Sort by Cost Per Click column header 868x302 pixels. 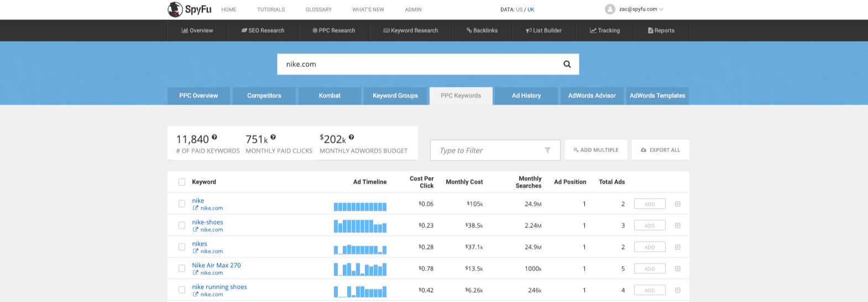[x=422, y=182]
